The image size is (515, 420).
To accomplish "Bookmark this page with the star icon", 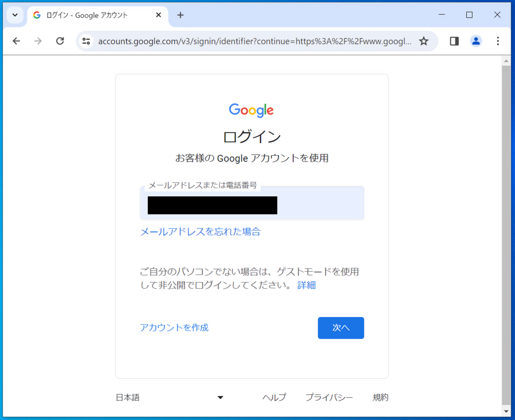I will 424,41.
